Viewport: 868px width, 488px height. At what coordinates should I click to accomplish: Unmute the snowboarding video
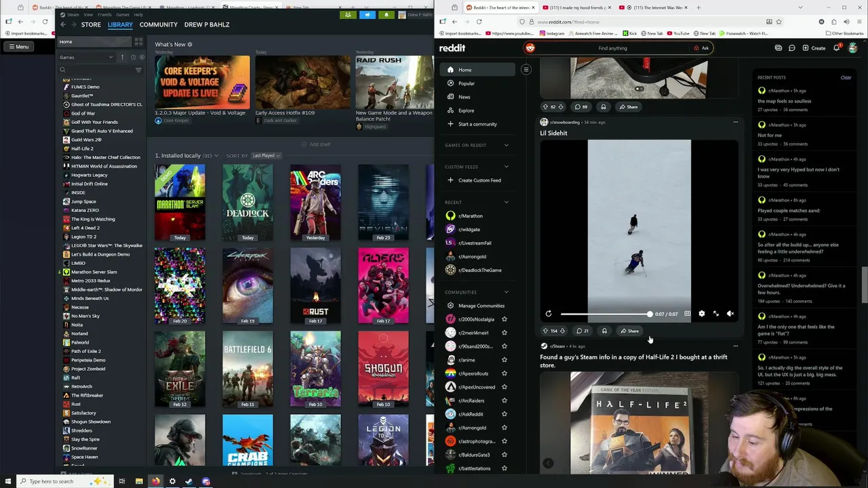(730, 314)
